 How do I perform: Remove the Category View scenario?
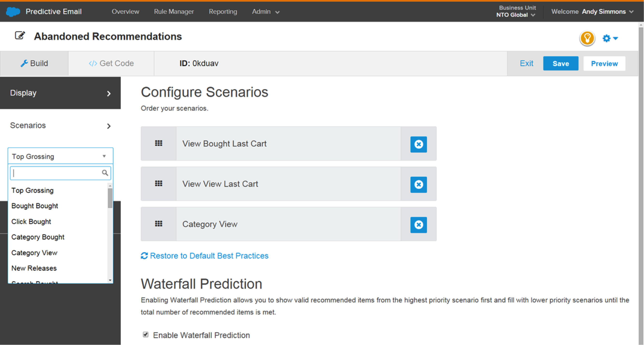click(418, 225)
